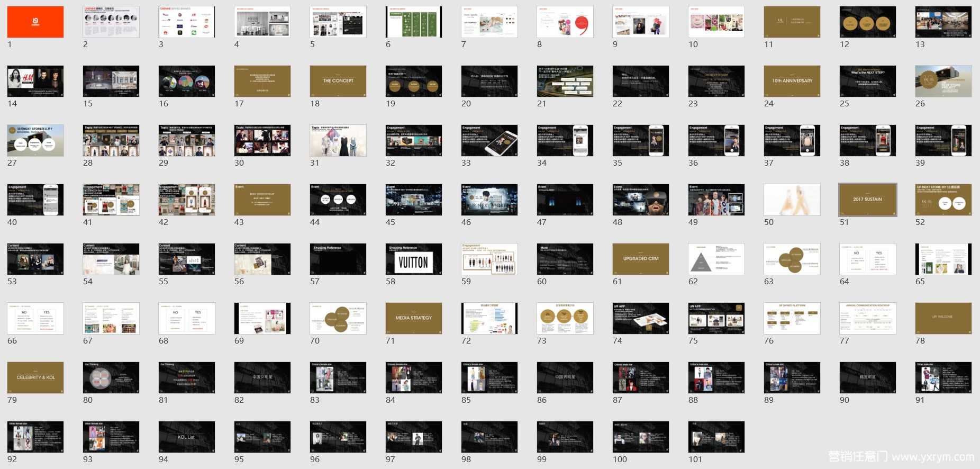The width and height of the screenshot is (980, 469).
Task: Open CELEBRITY & KOL slide 79
Action: point(35,377)
